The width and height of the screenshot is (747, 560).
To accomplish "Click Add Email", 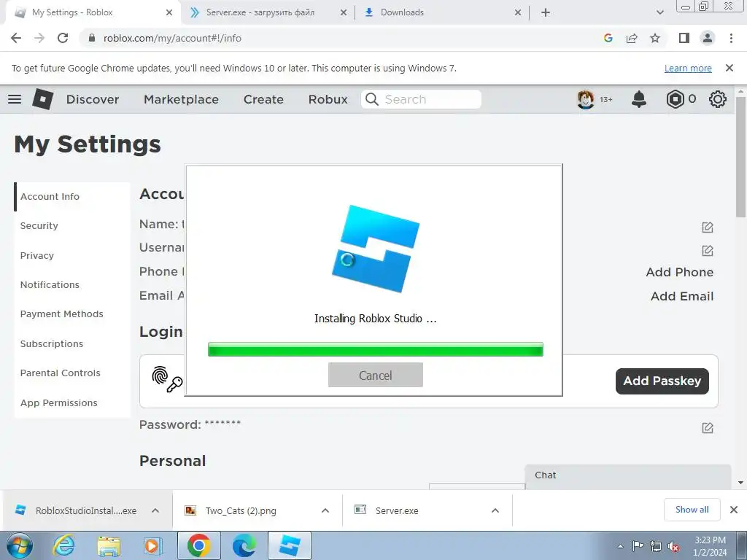I will [682, 296].
